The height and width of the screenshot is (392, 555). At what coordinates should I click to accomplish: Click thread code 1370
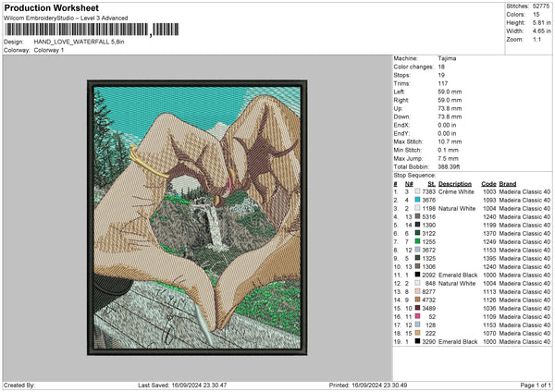click(489, 233)
